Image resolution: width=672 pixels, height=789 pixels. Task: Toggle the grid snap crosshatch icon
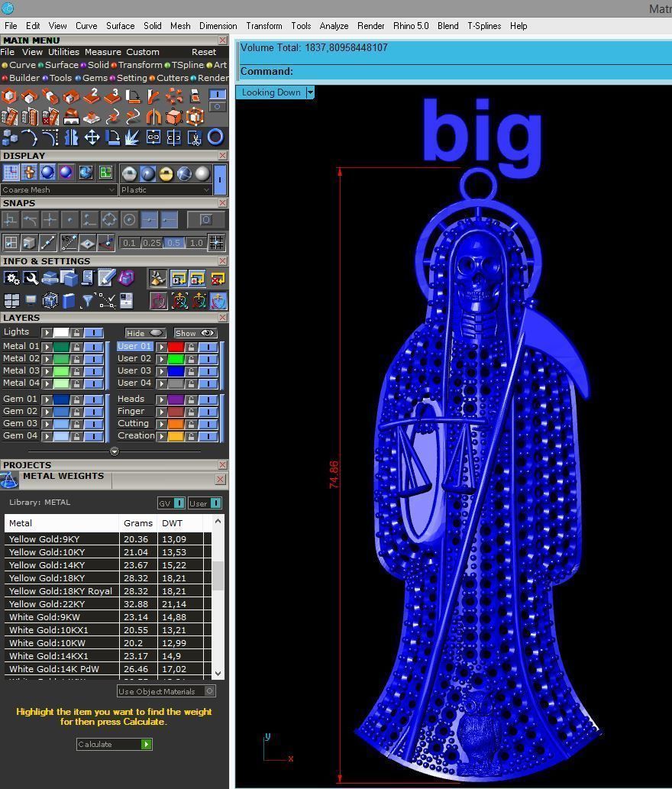pos(216,243)
